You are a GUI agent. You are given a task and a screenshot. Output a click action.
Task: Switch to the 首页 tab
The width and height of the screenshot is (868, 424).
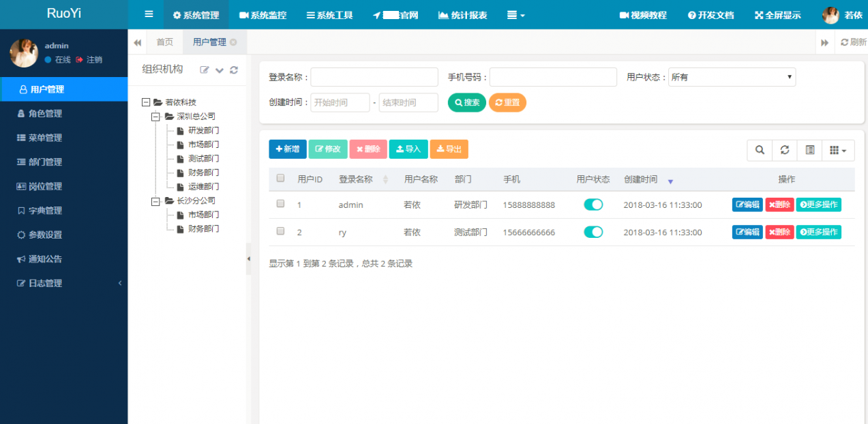[x=164, y=42]
